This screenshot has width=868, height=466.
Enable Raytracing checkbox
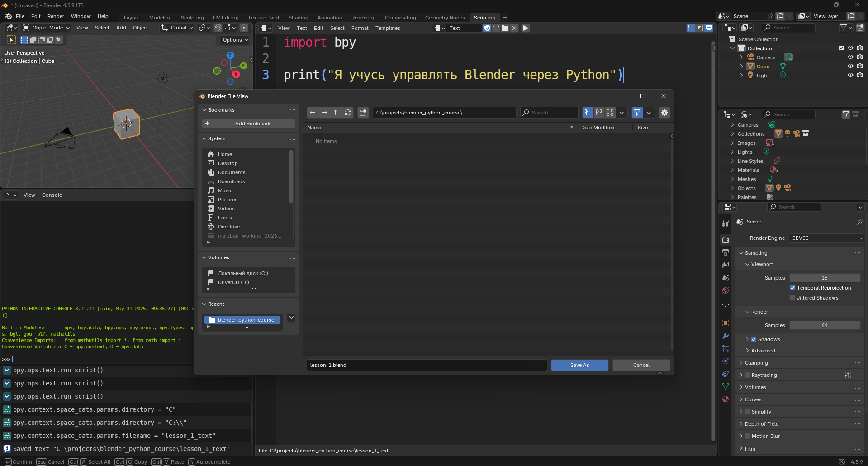747,375
